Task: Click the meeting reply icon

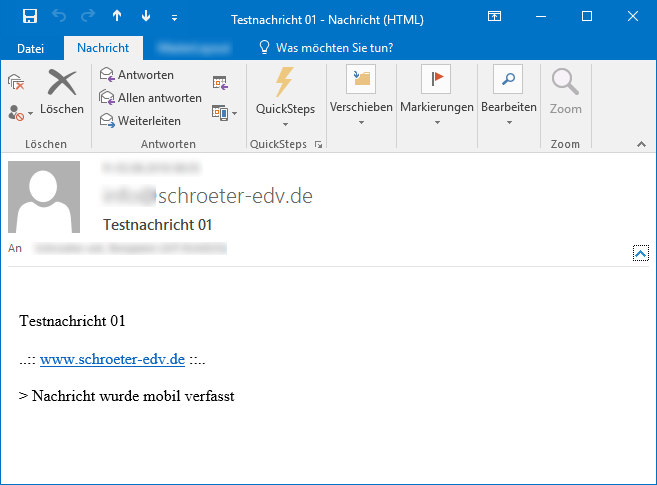Action: [219, 83]
